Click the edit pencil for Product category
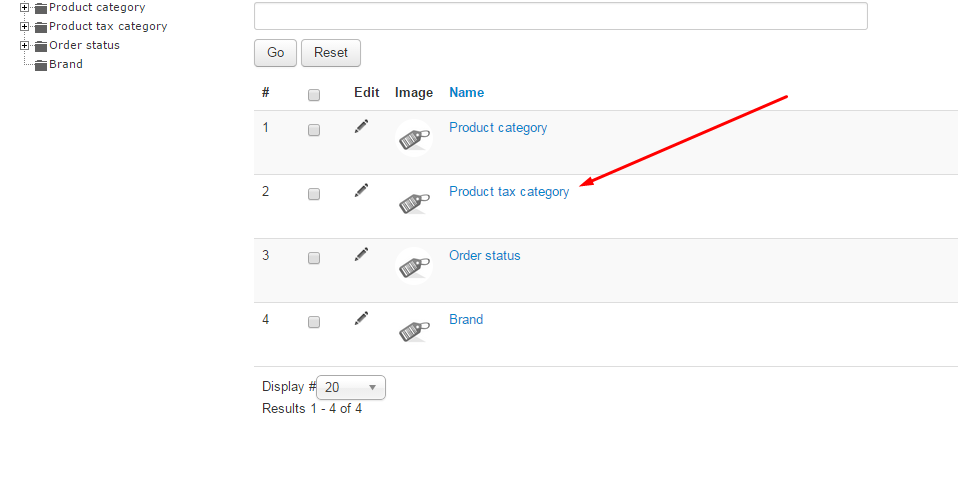The image size is (958, 491). click(x=362, y=126)
